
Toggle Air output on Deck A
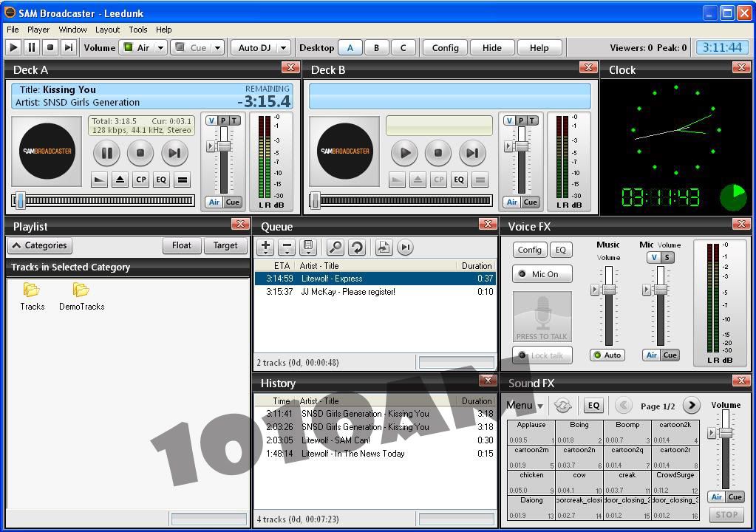pyautogui.click(x=214, y=202)
